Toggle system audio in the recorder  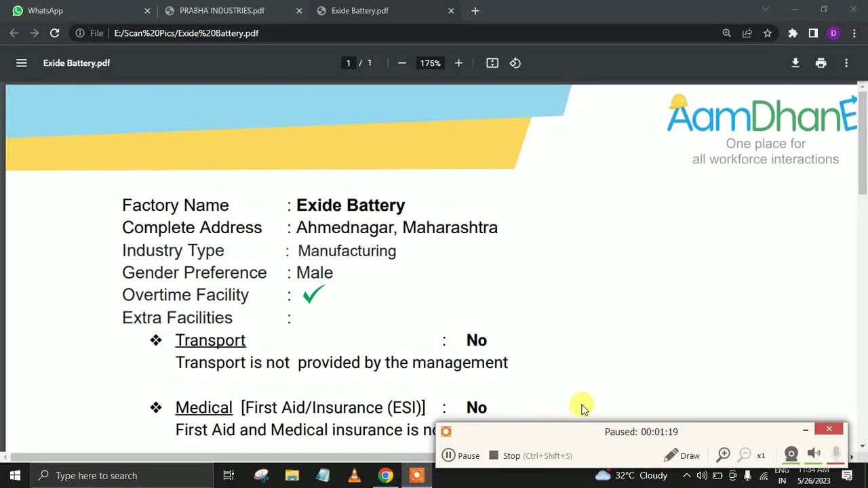point(814,454)
